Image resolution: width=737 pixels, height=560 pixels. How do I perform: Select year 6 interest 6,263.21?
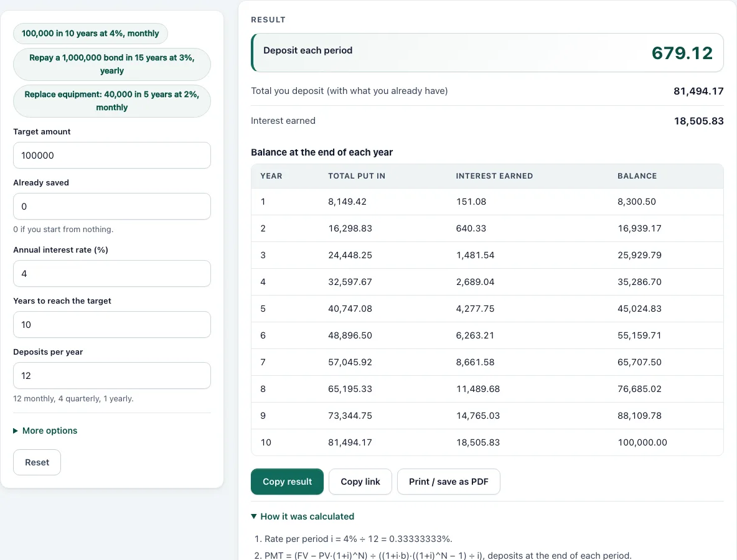coord(475,335)
